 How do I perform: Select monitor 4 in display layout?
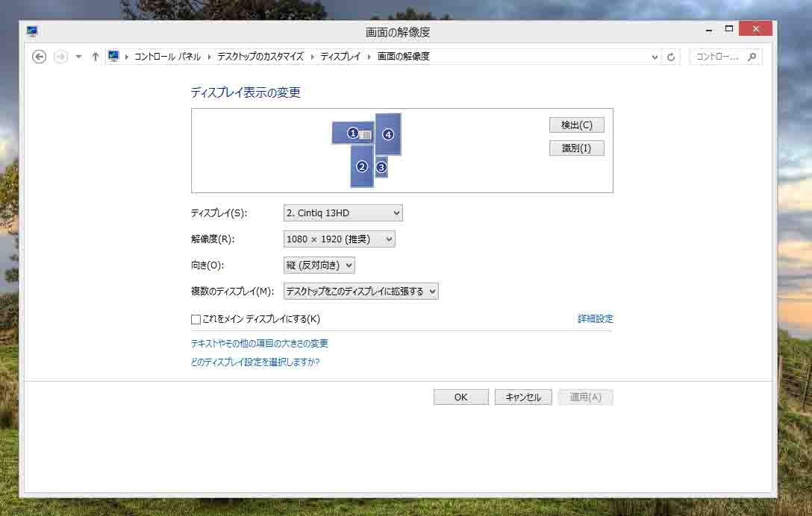coord(388,134)
